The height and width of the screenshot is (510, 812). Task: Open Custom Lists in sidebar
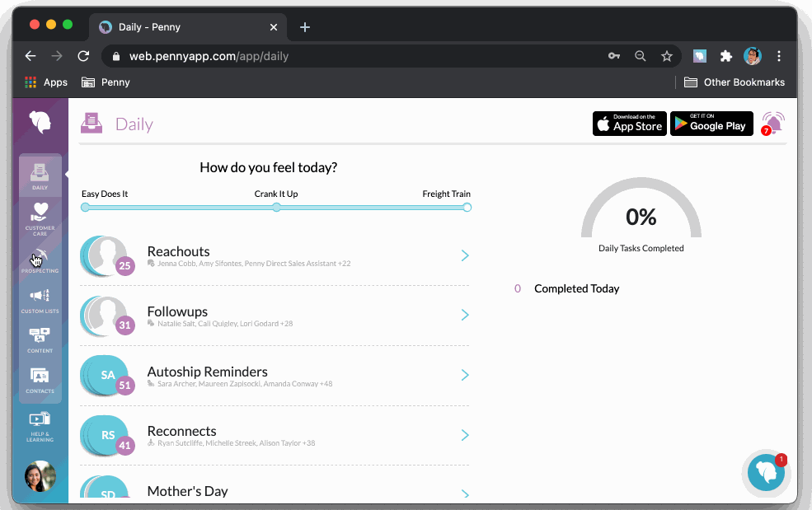(40, 301)
